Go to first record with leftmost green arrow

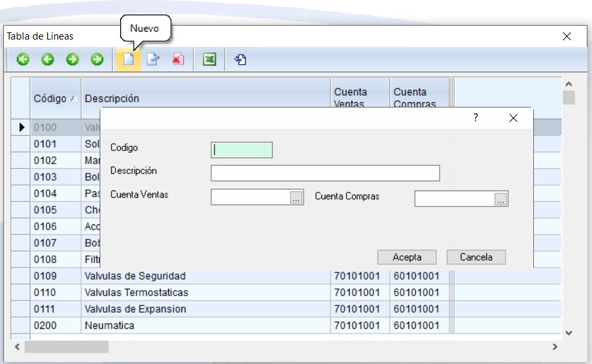tap(23, 60)
